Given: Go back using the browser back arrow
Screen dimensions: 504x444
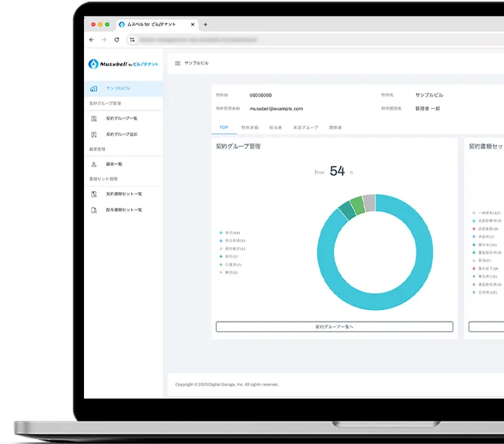Looking at the screenshot, I should (91, 40).
